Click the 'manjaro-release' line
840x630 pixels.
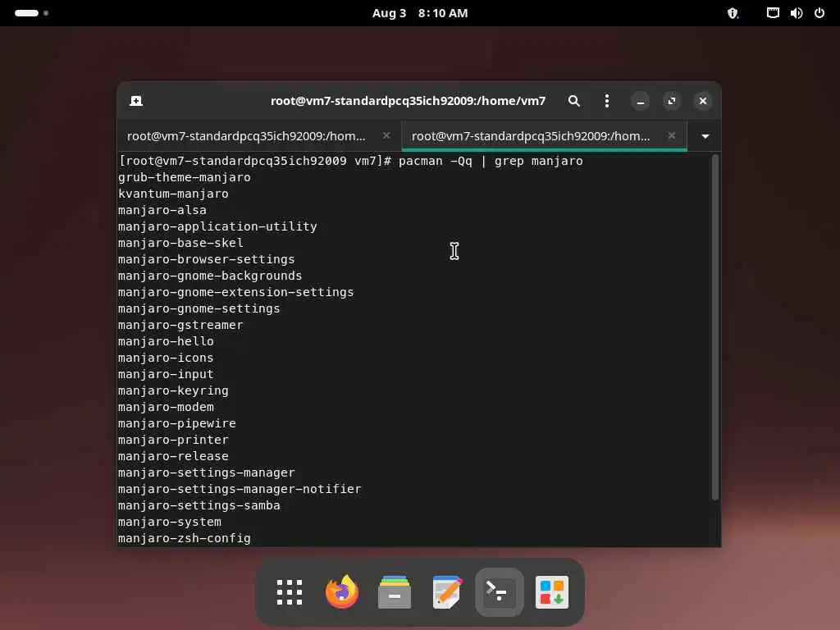[x=173, y=456]
